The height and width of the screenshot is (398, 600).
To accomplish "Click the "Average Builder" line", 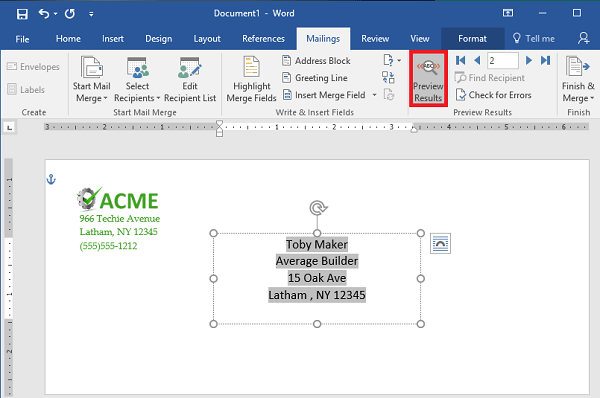I will [317, 261].
